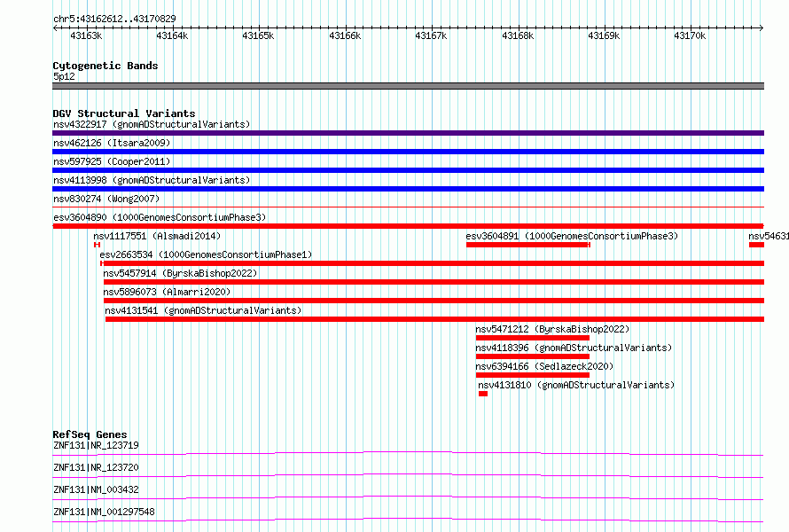Image resolution: width=789 pixels, height=532 pixels.
Task: Click the 43165k ruler tick label
Action: [x=258, y=36]
